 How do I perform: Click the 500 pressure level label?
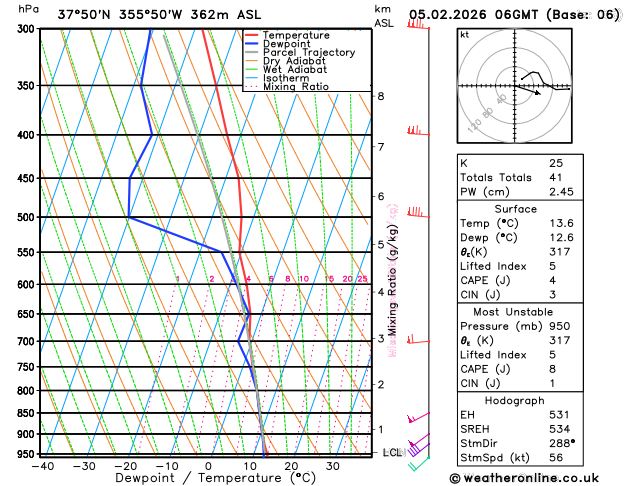click(28, 217)
